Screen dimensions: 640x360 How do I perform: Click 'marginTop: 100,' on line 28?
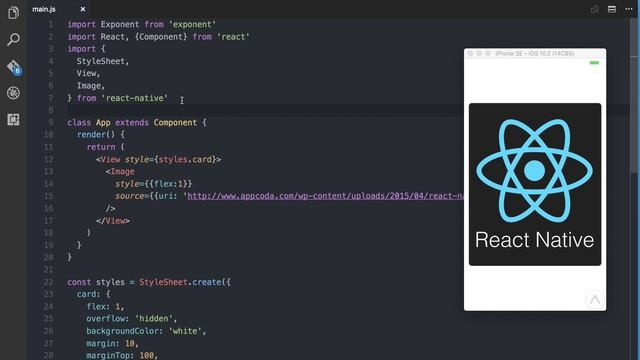[x=122, y=356]
